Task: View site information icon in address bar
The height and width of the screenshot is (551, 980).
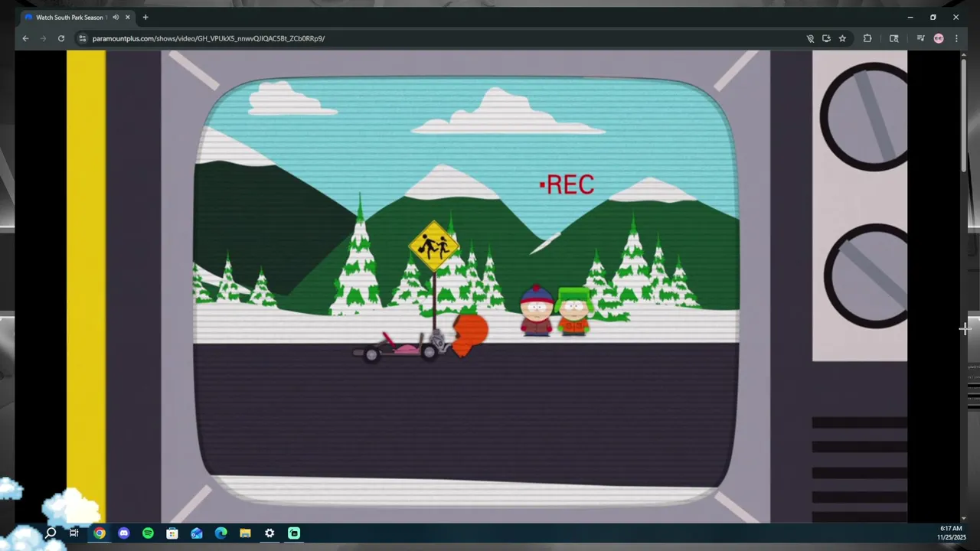Action: [83, 38]
